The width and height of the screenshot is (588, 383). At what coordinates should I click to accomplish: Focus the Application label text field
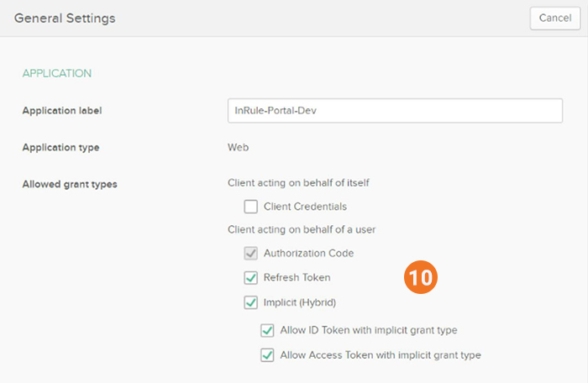point(394,111)
